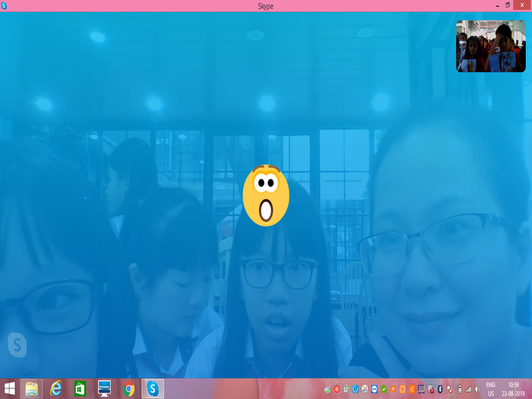Click the surprised emoji reaction

click(x=266, y=195)
